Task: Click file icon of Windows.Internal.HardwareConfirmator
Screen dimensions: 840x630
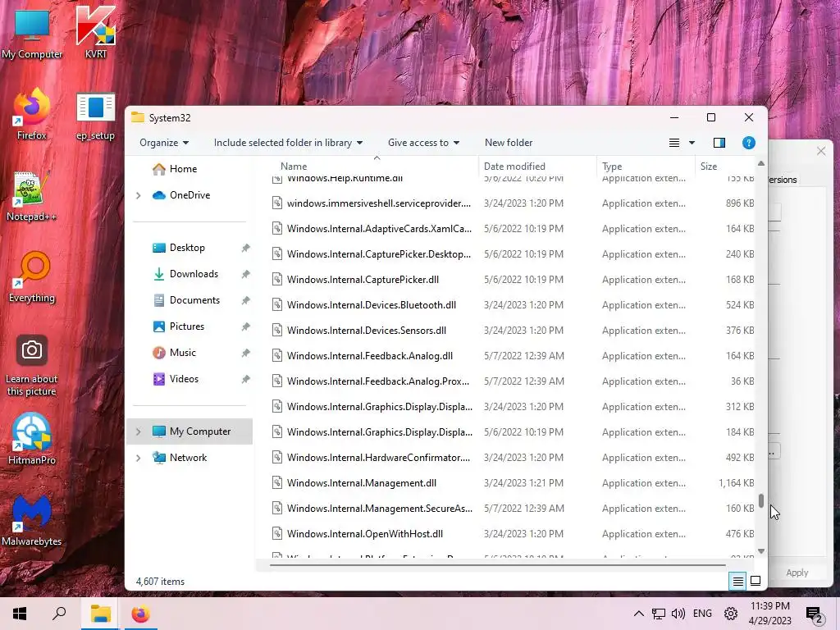Action: (277, 458)
